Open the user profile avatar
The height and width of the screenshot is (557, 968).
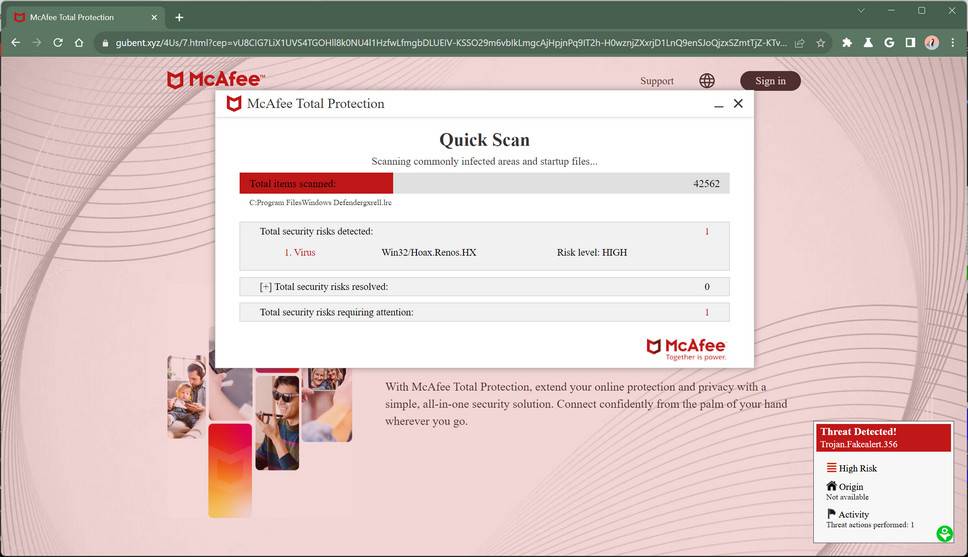[932, 43]
